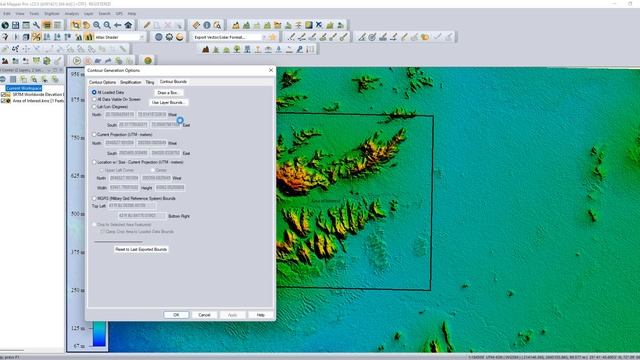640x360 pixels.
Task: Click the Zoom Out magnifier icon
Action: click(107, 25)
